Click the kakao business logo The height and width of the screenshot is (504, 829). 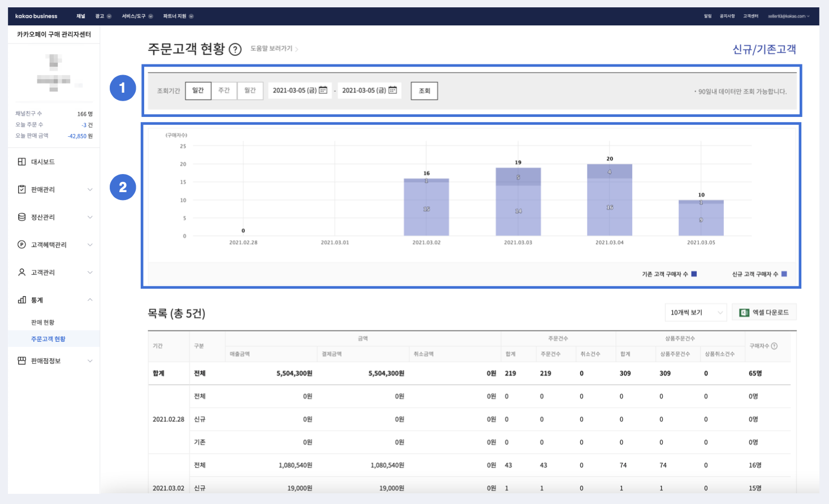[36, 16]
